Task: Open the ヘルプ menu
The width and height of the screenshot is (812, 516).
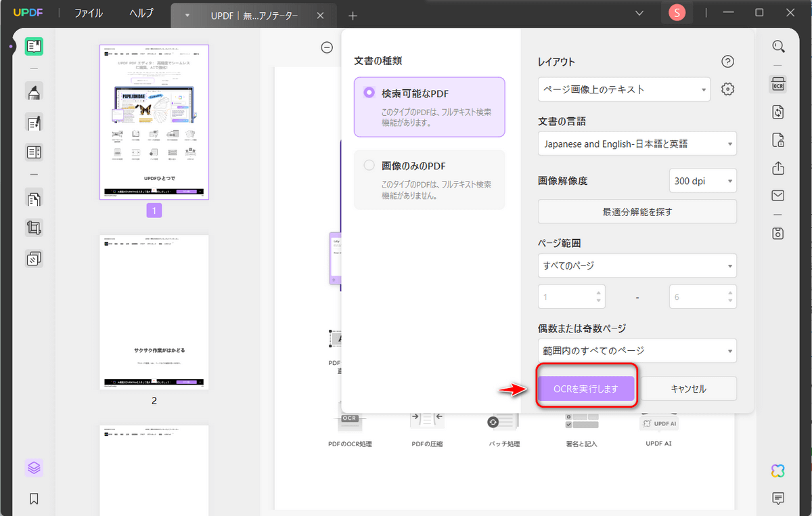Action: coord(140,13)
